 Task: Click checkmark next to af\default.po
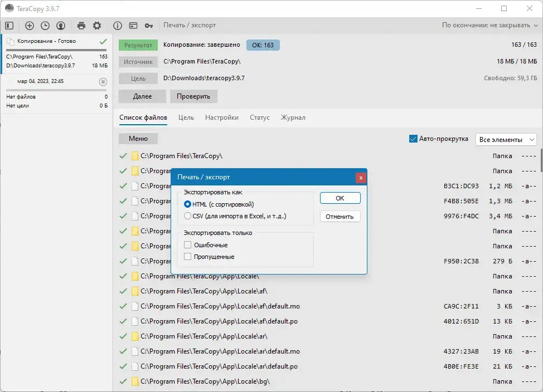coord(123,321)
